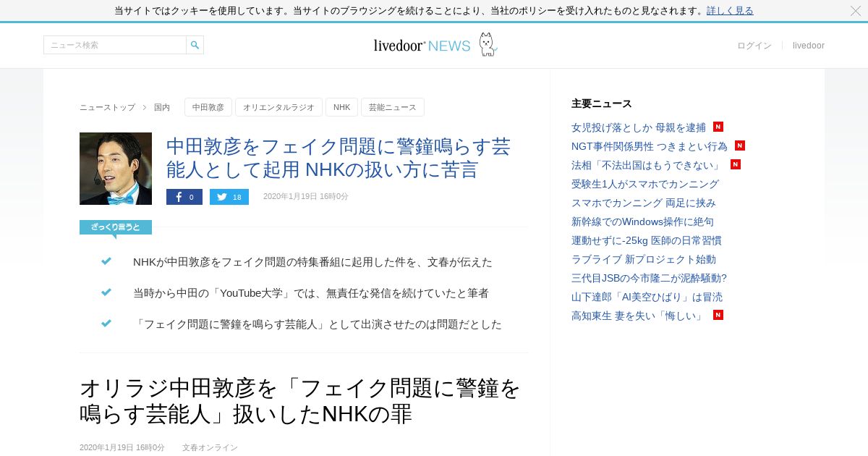Click the red N badge beside 女児投げ落としか
868x456 pixels.
(x=718, y=127)
